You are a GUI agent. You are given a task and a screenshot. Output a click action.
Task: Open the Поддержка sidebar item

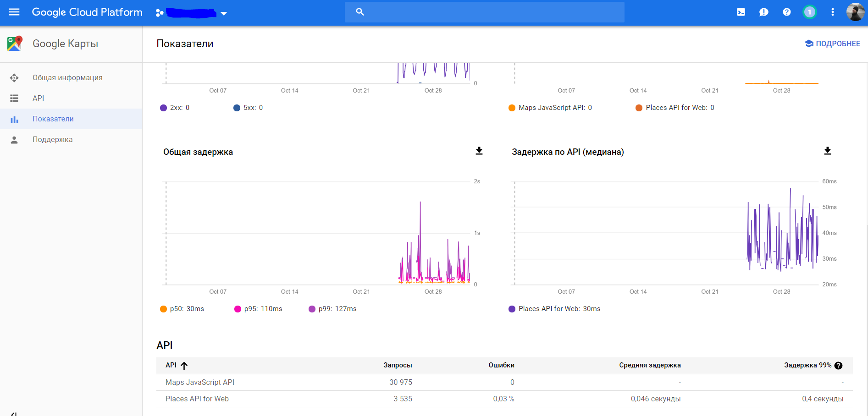click(53, 140)
